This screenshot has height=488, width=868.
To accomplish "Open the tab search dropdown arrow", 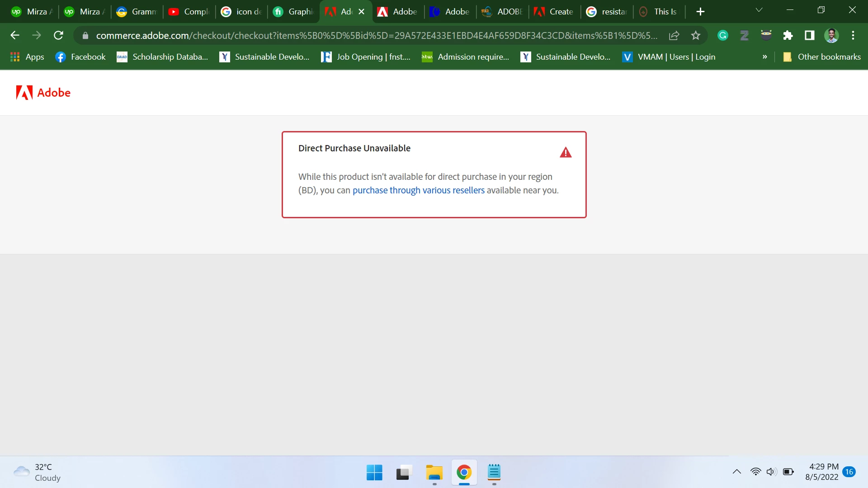I will pyautogui.click(x=759, y=10).
